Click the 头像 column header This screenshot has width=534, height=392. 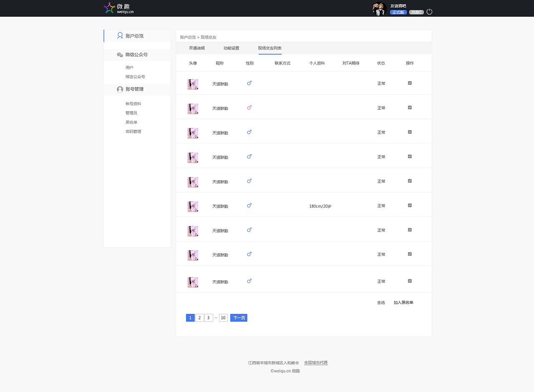(193, 63)
